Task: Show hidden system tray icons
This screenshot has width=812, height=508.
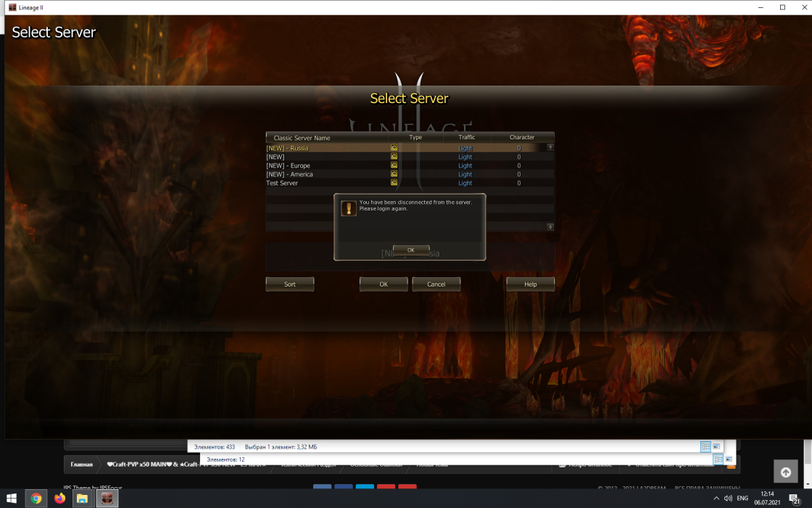Action: (716, 499)
